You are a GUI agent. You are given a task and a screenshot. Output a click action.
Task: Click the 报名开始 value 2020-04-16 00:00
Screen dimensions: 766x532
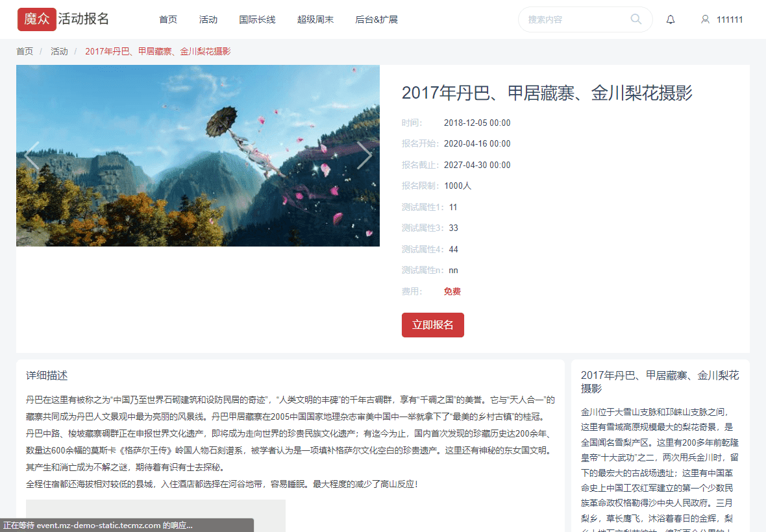pyautogui.click(x=476, y=144)
